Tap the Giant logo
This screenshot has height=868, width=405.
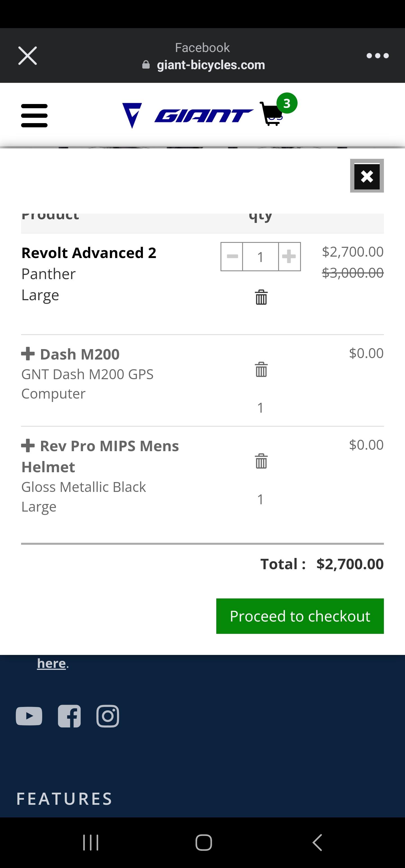pyautogui.click(x=188, y=116)
